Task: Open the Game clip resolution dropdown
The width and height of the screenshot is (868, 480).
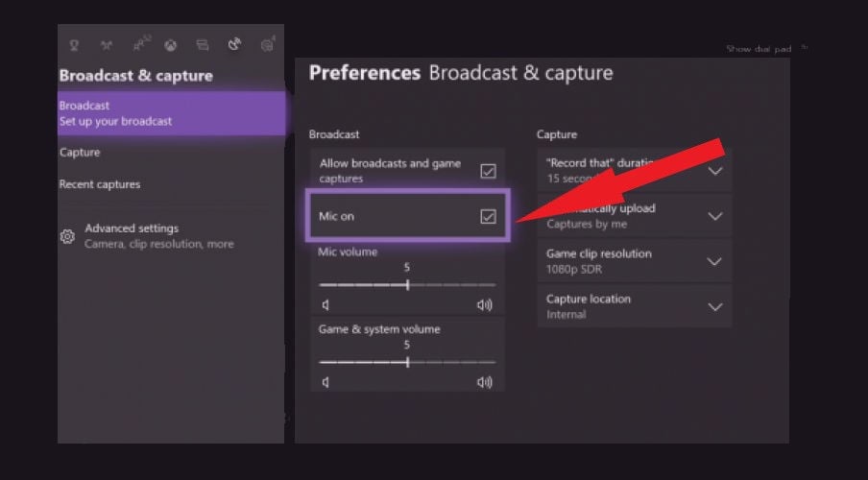Action: pyautogui.click(x=714, y=261)
